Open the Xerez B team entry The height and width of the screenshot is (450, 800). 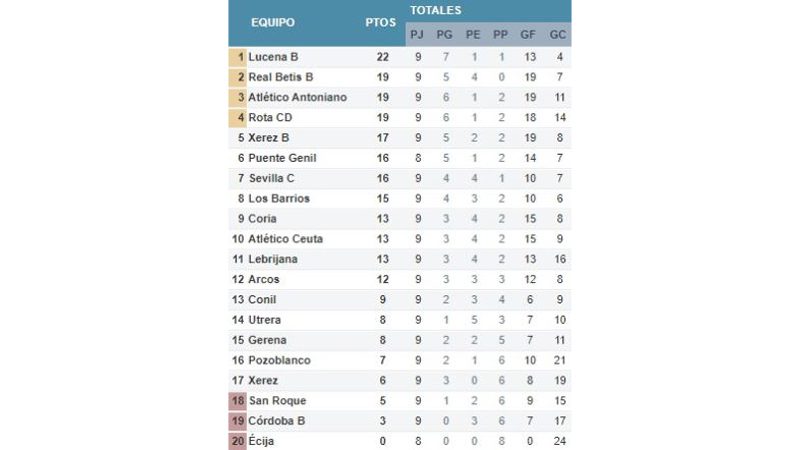coord(268,138)
